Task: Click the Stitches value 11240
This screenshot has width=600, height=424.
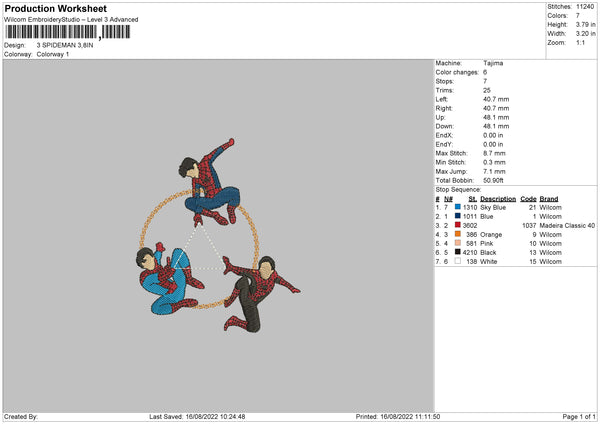Action: tap(585, 7)
